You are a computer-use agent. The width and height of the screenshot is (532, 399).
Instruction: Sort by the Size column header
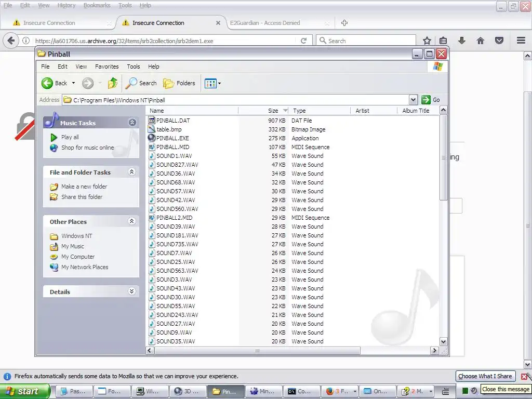(x=263, y=111)
